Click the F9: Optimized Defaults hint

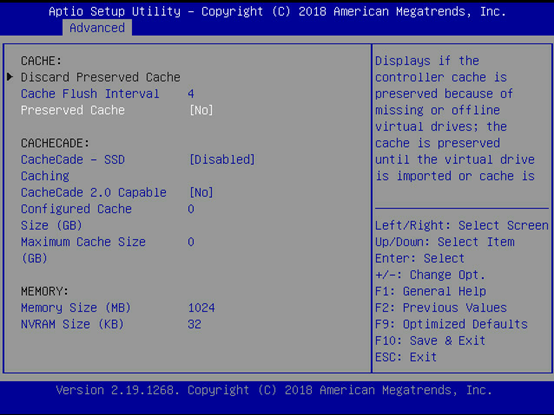click(x=451, y=324)
